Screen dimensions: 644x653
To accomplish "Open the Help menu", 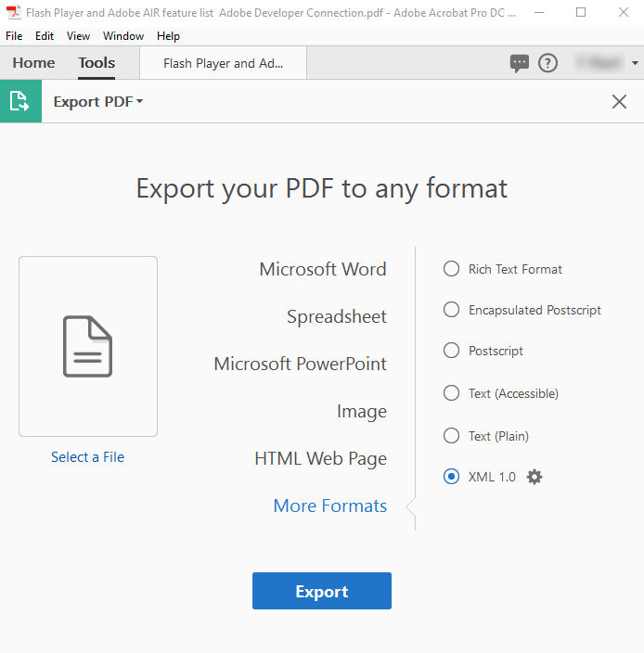I will [168, 36].
